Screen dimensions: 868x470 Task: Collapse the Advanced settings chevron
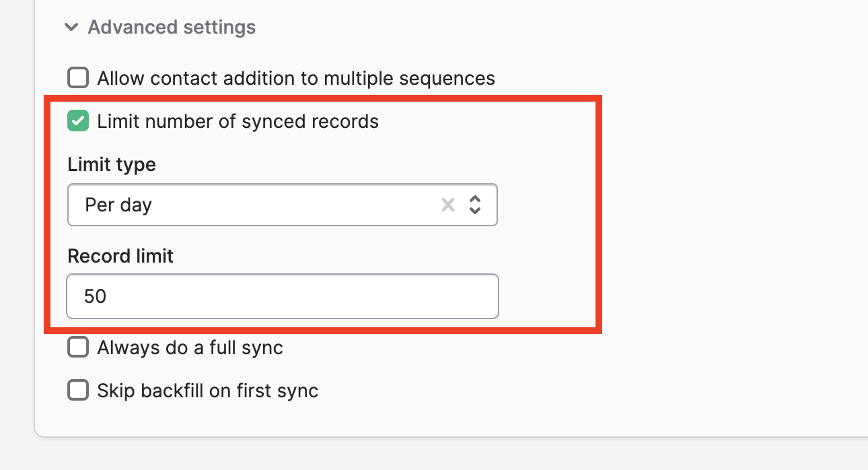71,28
